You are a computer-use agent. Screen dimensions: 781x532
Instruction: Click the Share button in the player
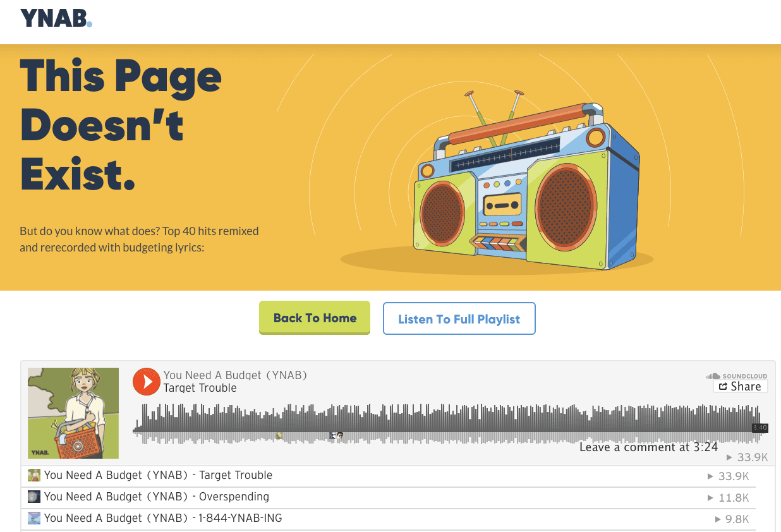(741, 387)
